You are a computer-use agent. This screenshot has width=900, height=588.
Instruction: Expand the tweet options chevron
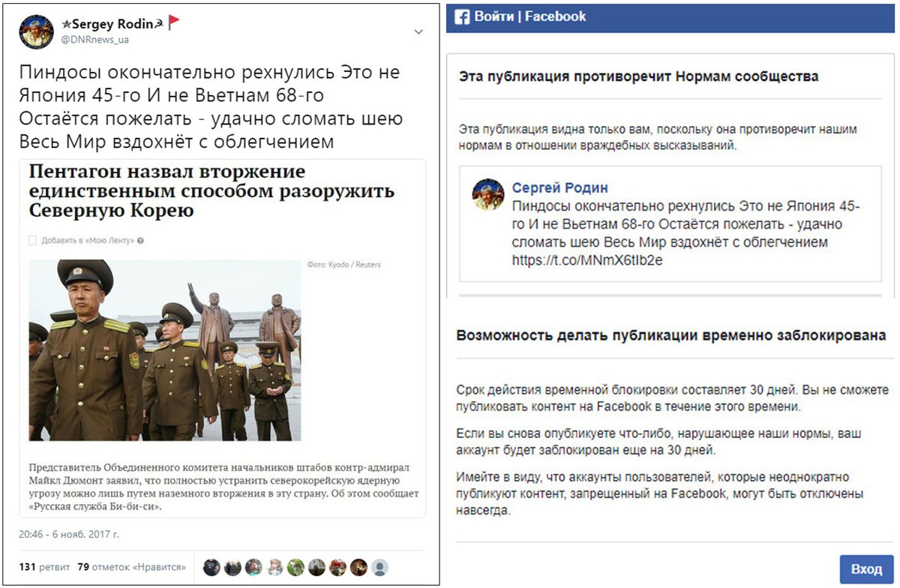point(418,31)
